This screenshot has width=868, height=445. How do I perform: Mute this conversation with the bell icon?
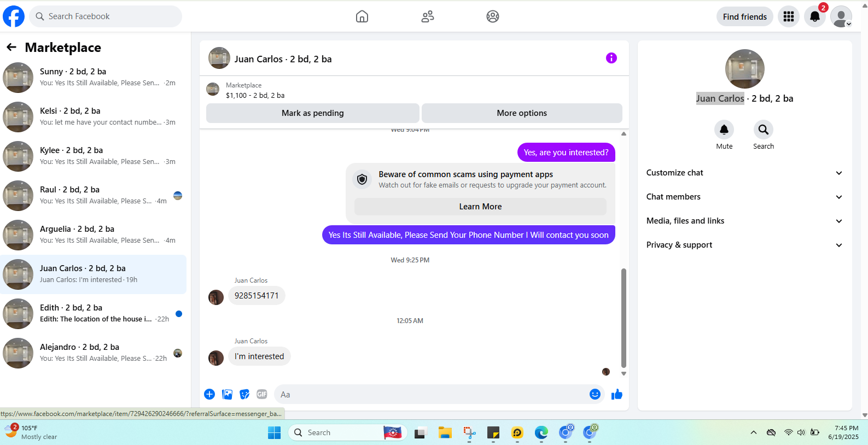click(x=724, y=130)
